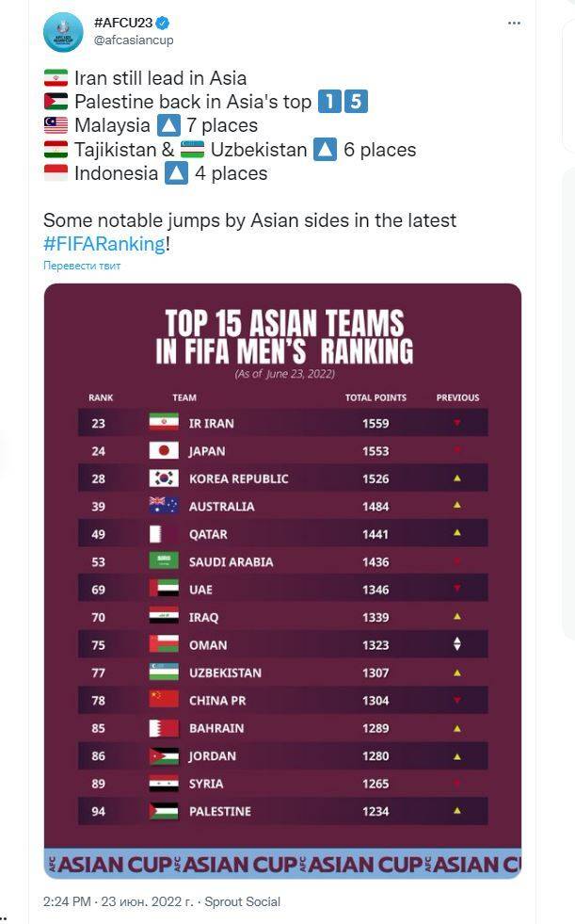Viewport: 575px width, 924px height.
Task: Click the blue verified badge
Action: pyautogui.click(x=162, y=23)
